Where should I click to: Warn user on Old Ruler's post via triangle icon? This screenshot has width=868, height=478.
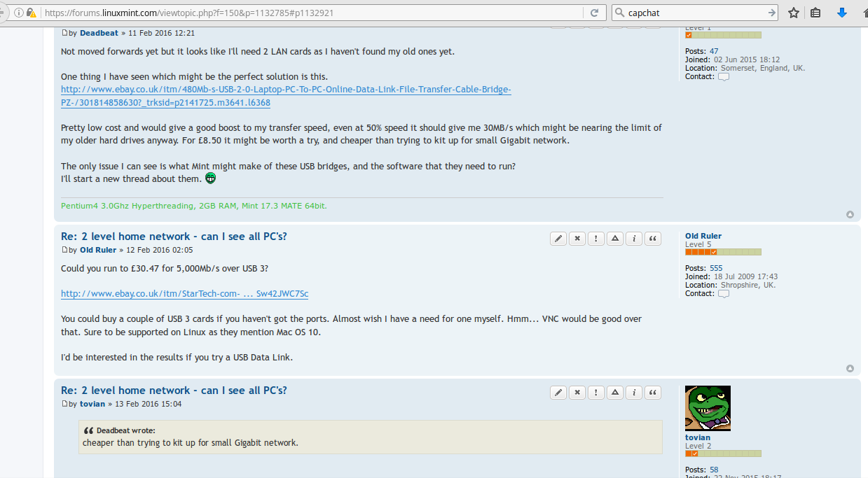coord(615,239)
